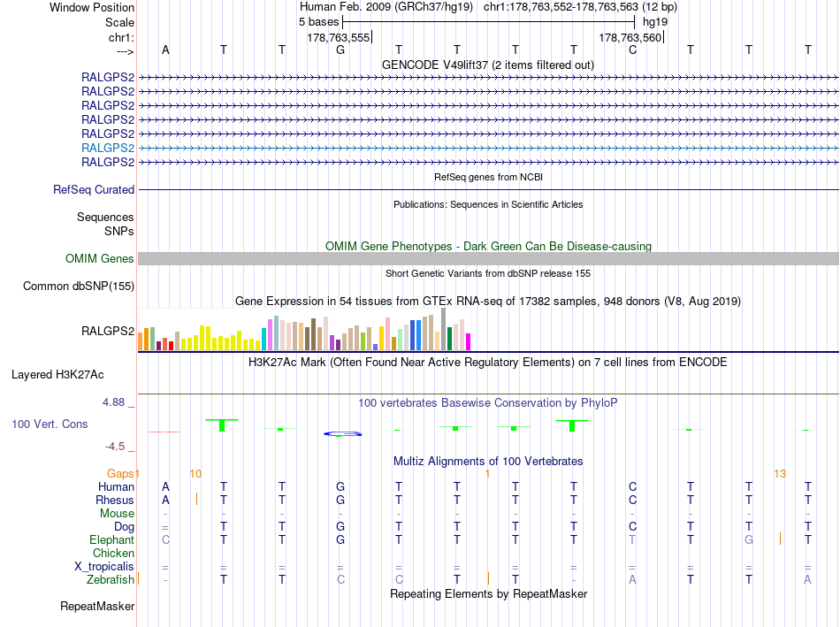
Task: Open the Repeating Elements by RepeatMasker title
Action: pyautogui.click(x=488, y=593)
